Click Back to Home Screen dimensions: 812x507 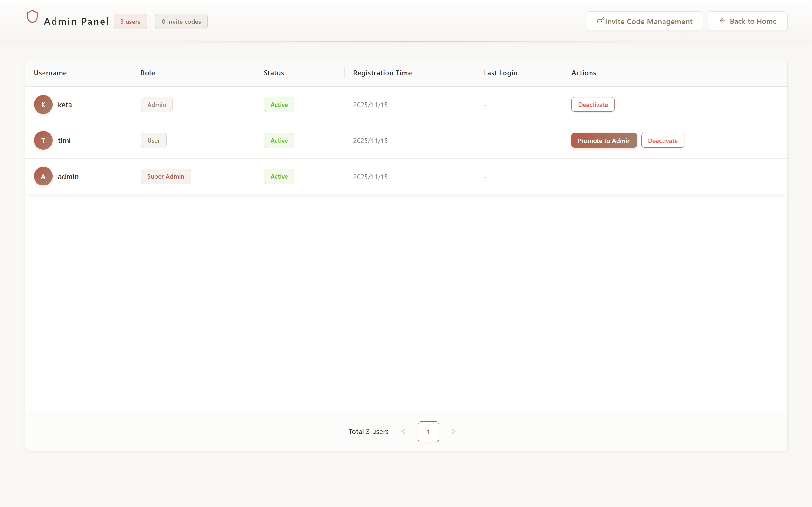[x=753, y=21]
